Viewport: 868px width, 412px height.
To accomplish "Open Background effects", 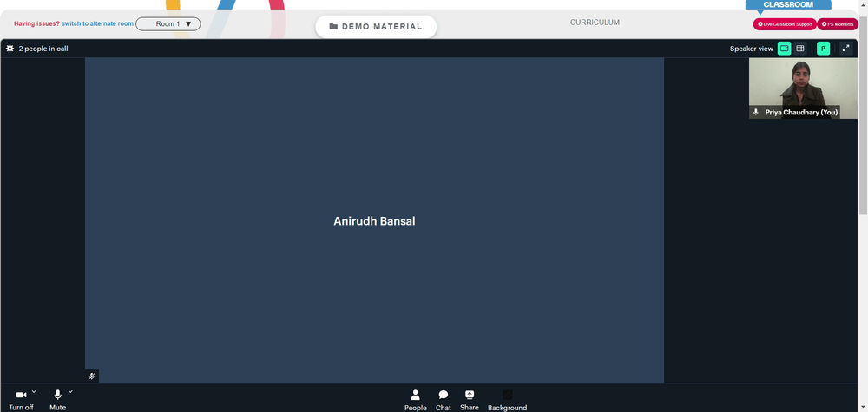I will [507, 400].
